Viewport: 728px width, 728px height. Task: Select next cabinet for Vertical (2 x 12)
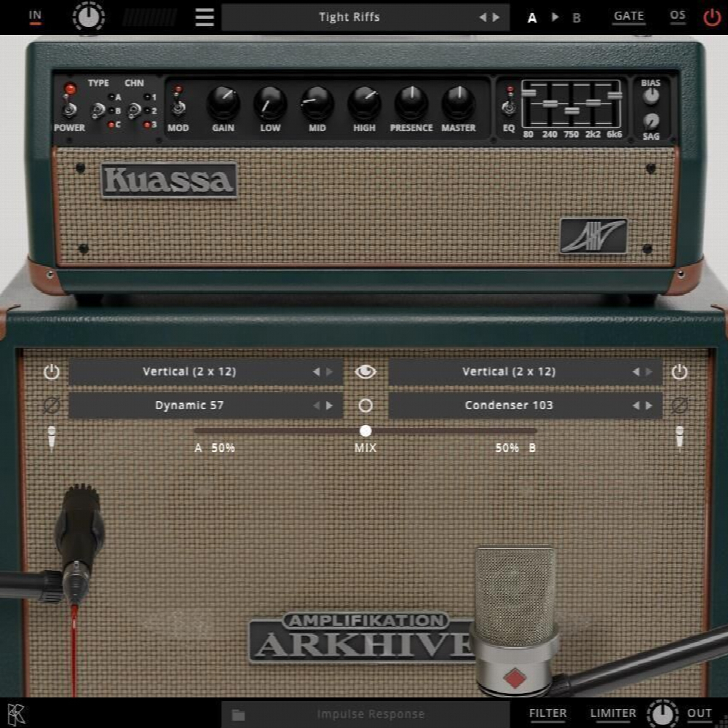(330, 371)
